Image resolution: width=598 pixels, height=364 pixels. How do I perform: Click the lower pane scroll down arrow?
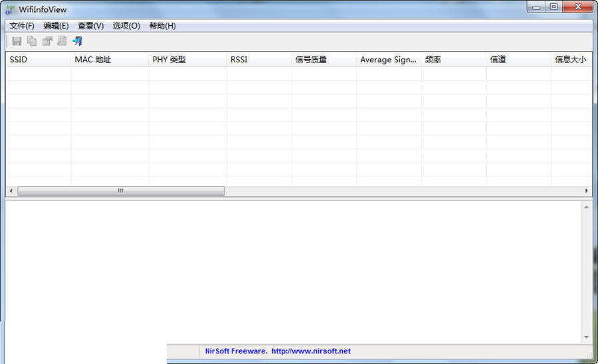coord(587,337)
